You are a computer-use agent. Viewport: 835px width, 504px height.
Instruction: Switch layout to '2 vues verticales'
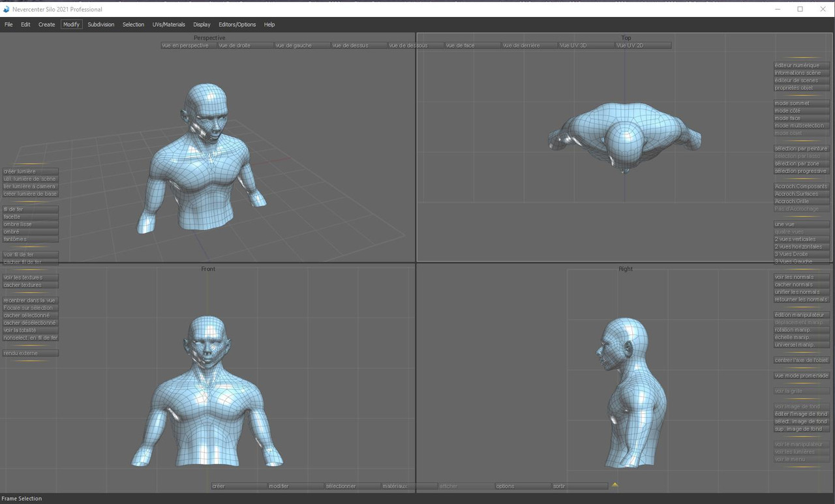pos(802,239)
